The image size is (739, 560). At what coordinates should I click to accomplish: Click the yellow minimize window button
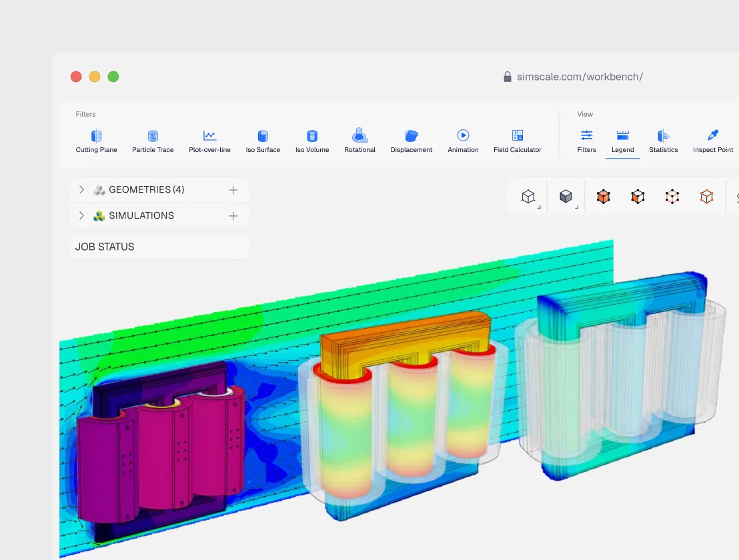pyautogui.click(x=95, y=77)
